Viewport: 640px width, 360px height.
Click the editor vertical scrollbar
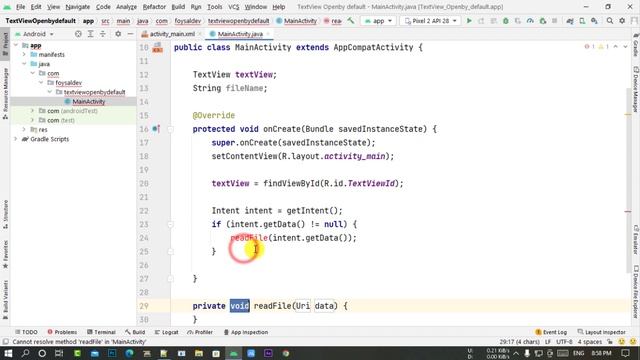click(x=628, y=180)
